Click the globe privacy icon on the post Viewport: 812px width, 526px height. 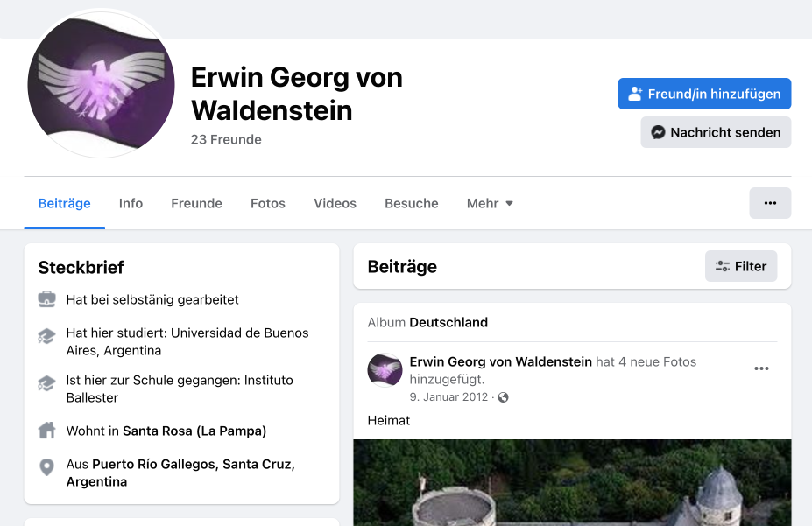pos(503,397)
